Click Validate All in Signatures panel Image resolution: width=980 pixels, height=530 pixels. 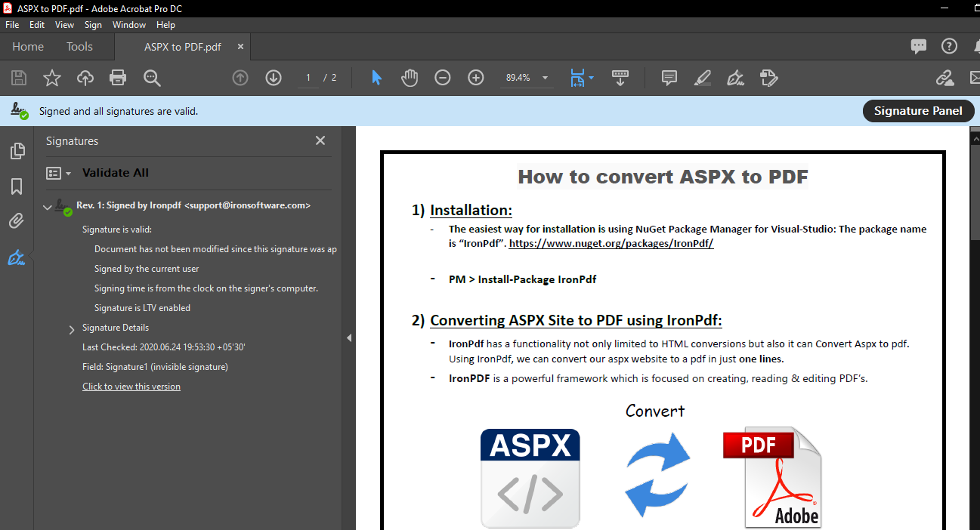tap(116, 173)
